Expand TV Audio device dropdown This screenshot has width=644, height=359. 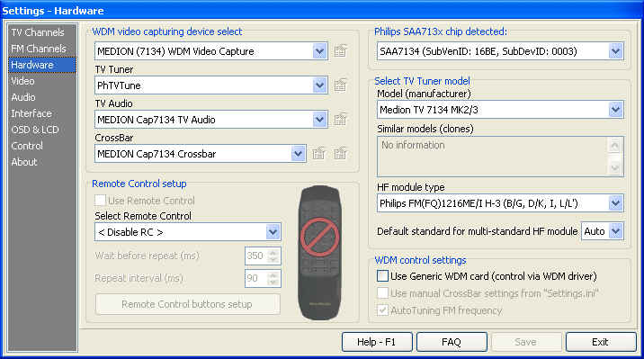click(319, 120)
